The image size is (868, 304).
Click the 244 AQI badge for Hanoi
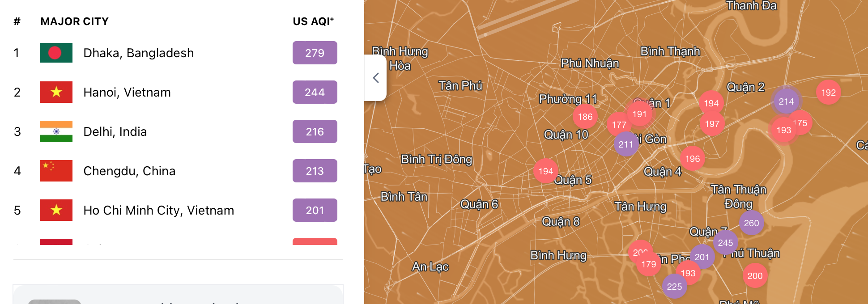pos(315,92)
